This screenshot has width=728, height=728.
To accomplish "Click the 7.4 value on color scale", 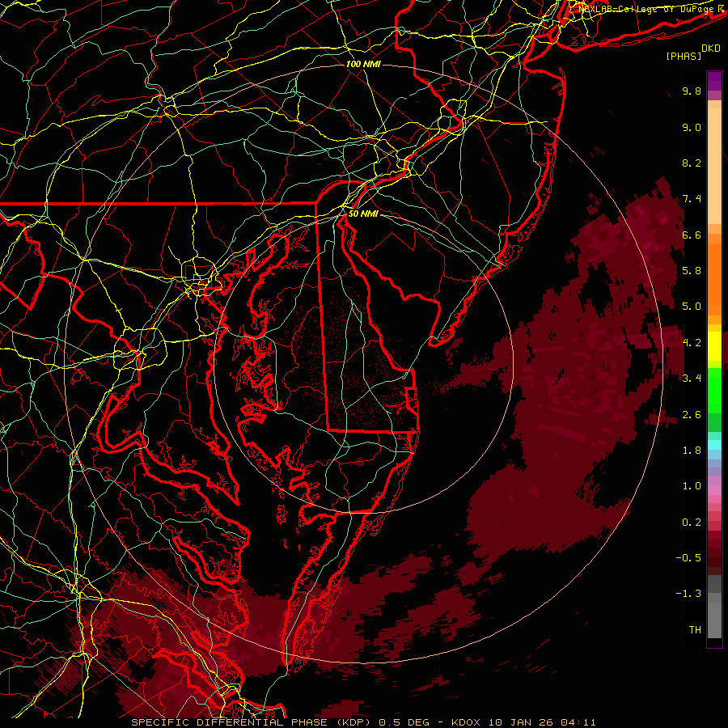I will (x=692, y=199).
